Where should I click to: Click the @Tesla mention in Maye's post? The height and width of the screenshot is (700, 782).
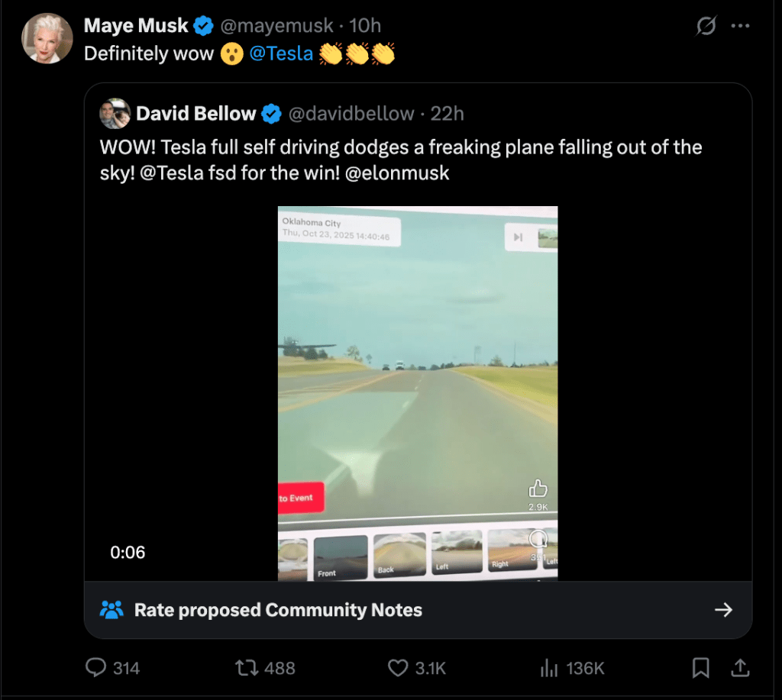pos(281,53)
